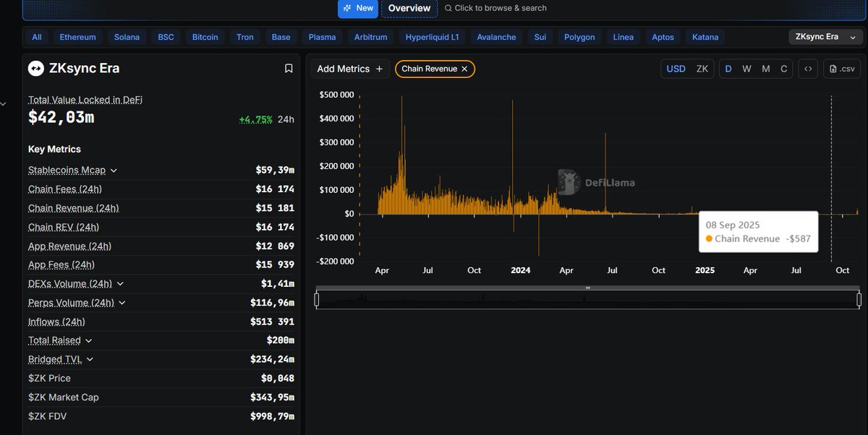Click the right handle of chart range slider
Screen dimensions: 868x435
pyautogui.click(x=859, y=299)
